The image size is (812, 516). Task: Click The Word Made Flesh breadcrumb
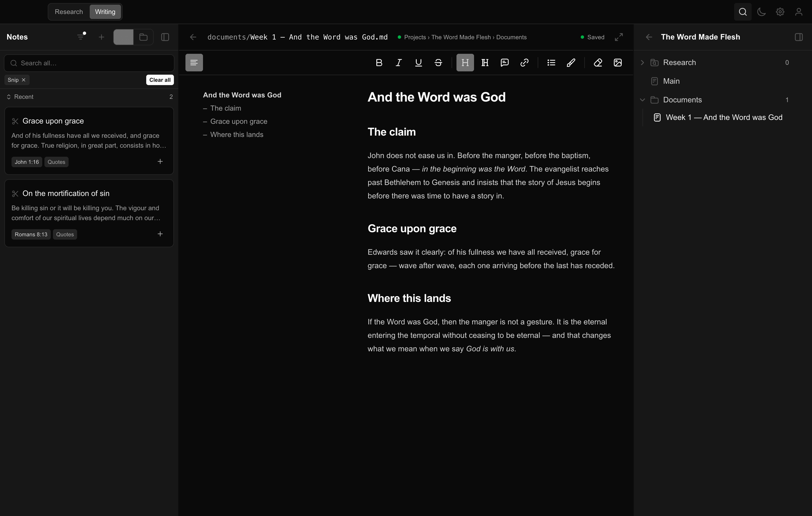461,37
